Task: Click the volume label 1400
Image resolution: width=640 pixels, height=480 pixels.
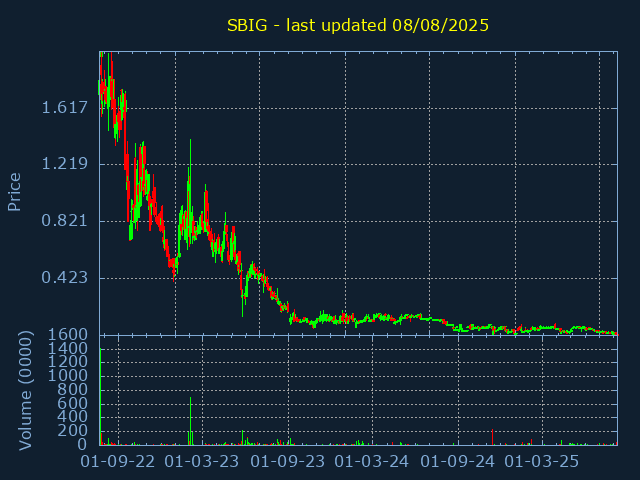Action: tap(68, 348)
